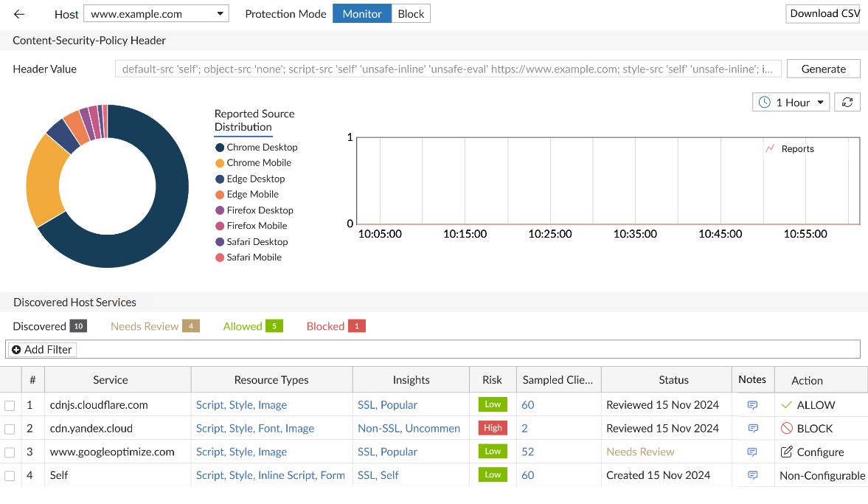Click the High risk badge
This screenshot has width=868, height=504.
click(x=493, y=427)
